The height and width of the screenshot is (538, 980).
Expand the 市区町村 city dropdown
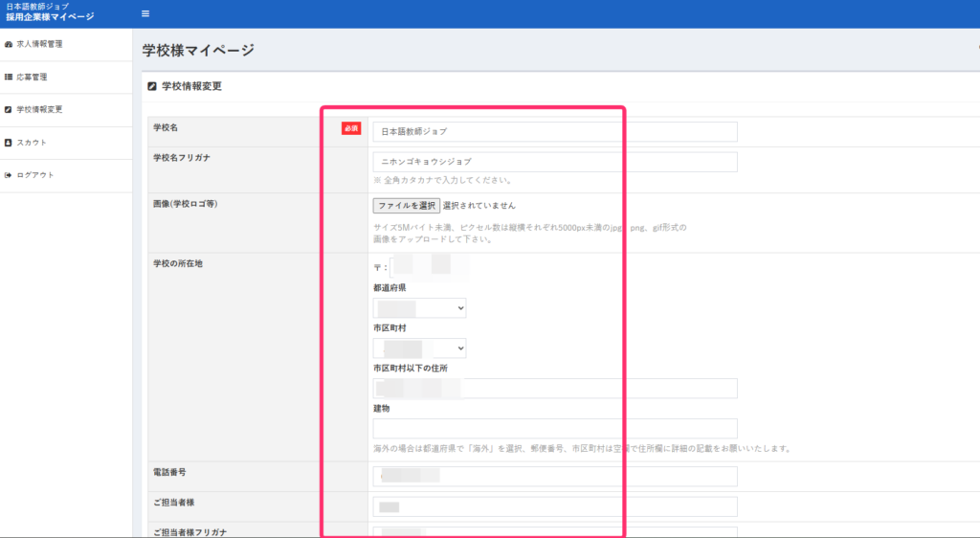click(419, 348)
